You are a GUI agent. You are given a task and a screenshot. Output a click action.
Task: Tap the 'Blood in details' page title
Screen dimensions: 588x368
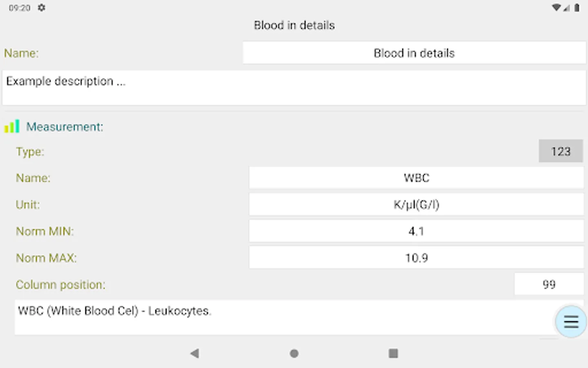coord(294,25)
